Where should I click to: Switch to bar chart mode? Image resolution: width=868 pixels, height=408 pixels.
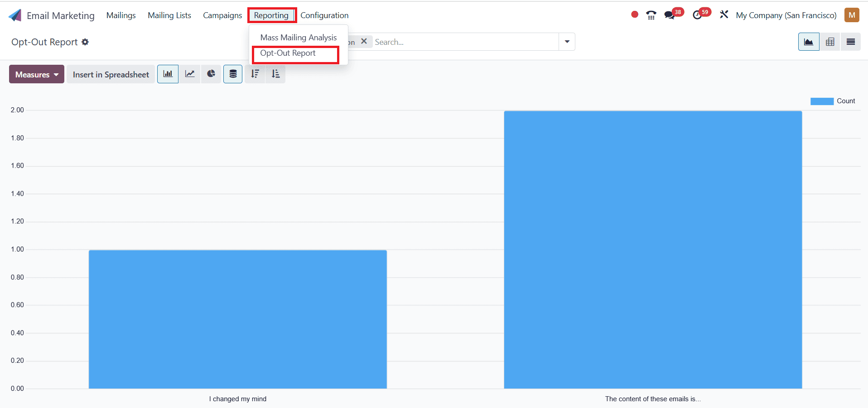tap(168, 74)
